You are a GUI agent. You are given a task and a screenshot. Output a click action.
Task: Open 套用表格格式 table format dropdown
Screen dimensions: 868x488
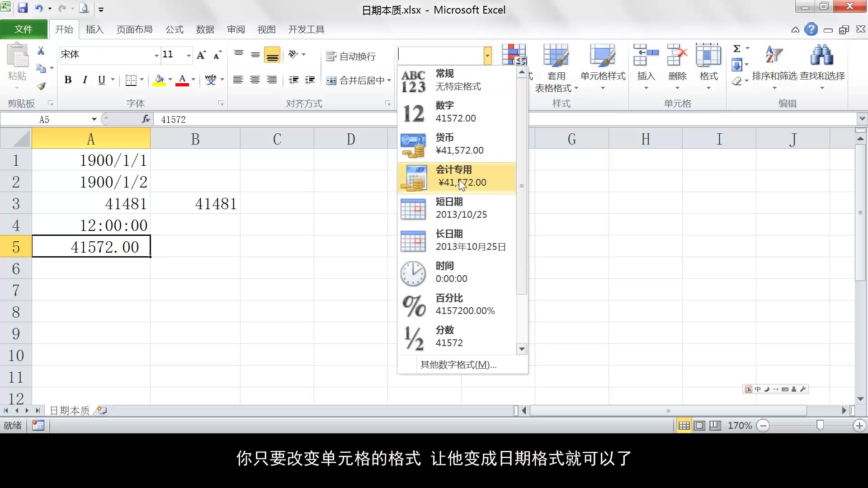point(556,69)
